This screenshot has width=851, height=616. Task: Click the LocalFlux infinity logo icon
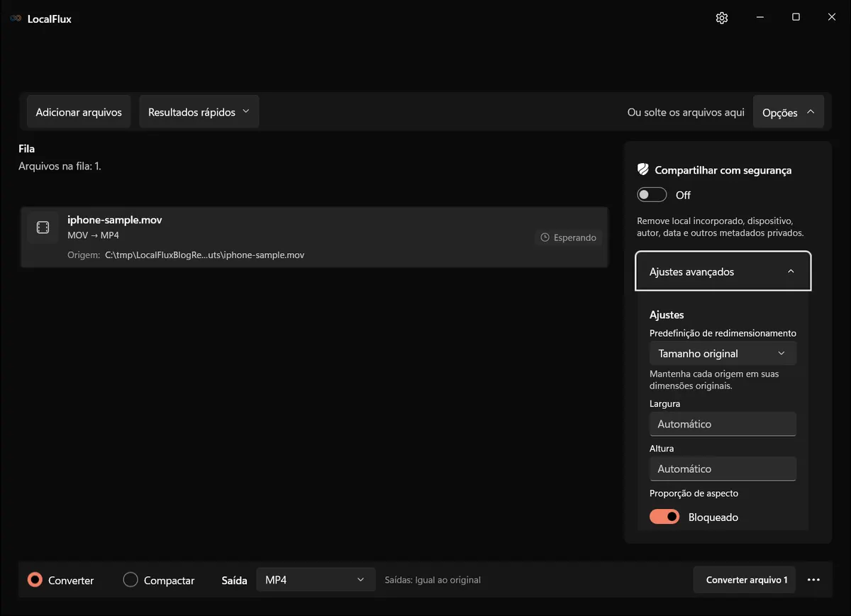16,18
